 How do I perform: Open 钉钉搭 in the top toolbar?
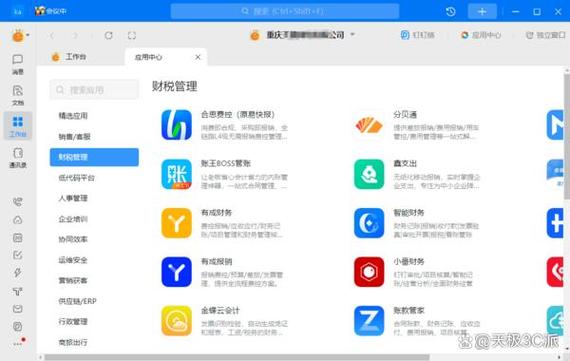click(x=417, y=35)
